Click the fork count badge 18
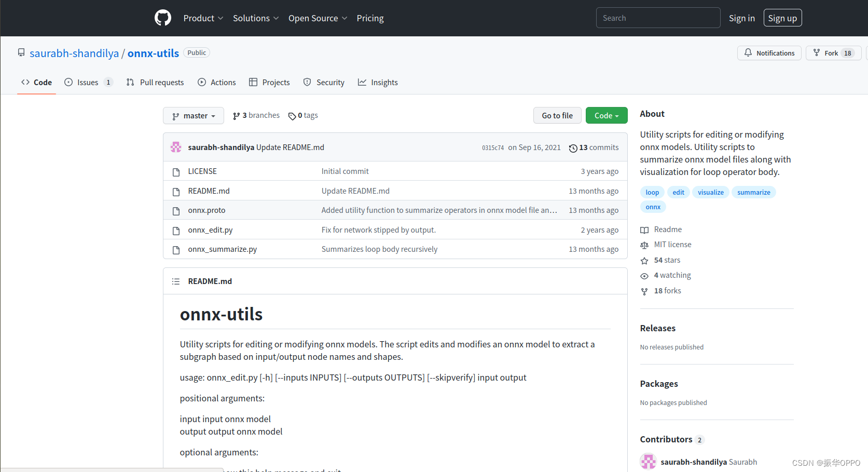This screenshot has height=472, width=868. [847, 53]
